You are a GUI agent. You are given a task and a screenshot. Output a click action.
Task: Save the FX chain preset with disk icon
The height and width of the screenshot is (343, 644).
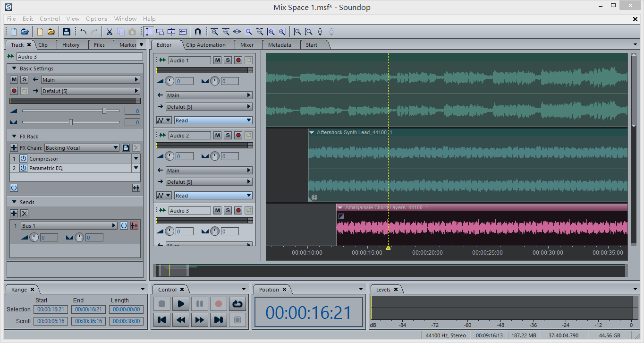coord(126,148)
